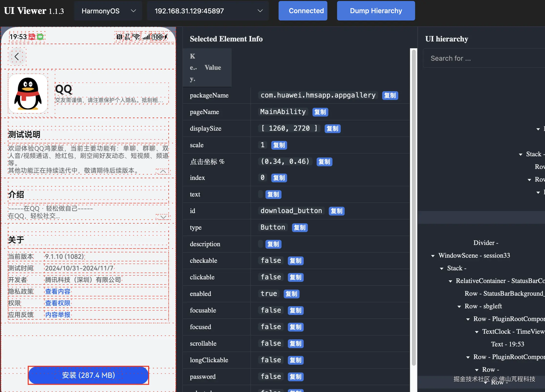Collapse the WindowScene session33 tree node
The height and width of the screenshot is (392, 545).
pos(433,256)
